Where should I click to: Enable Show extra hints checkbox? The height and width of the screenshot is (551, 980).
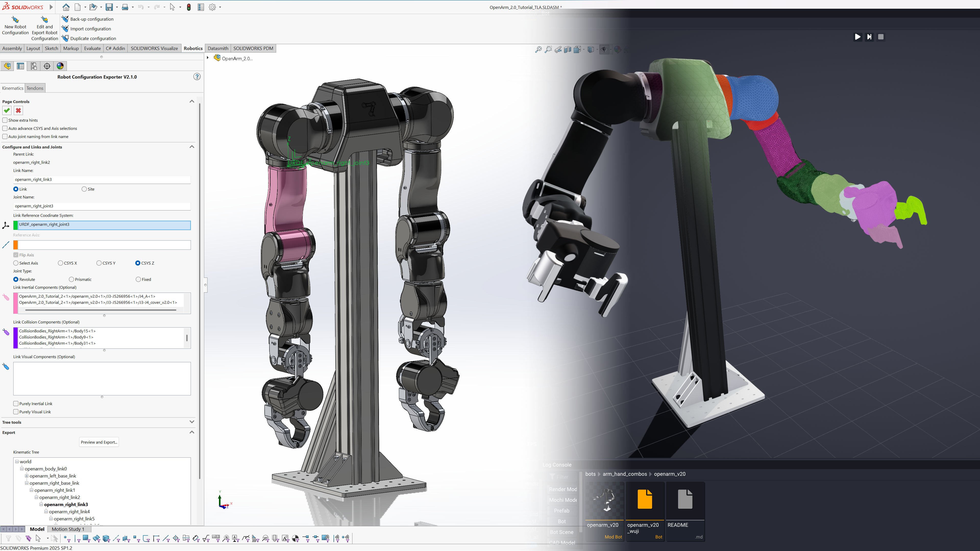5,120
